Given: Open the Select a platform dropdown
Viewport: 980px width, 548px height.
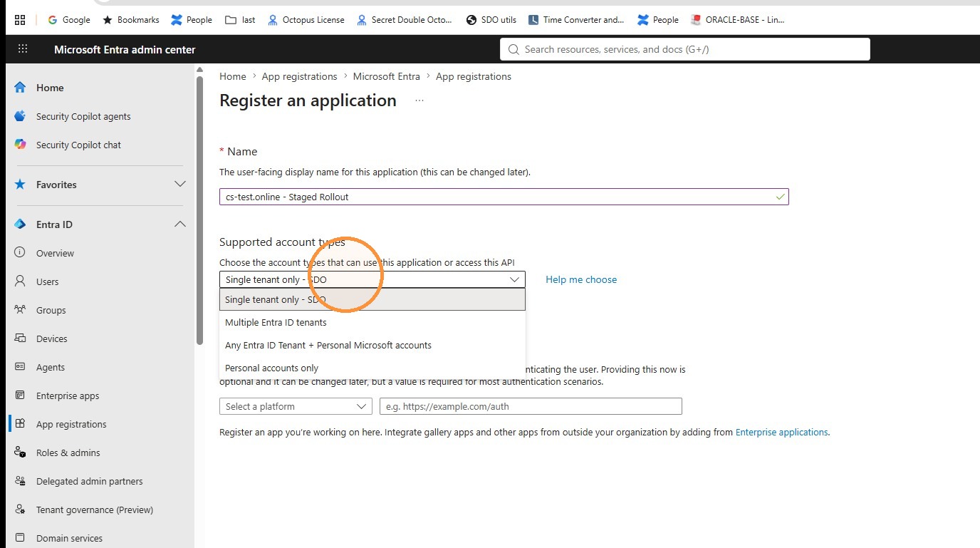Looking at the screenshot, I should point(296,406).
